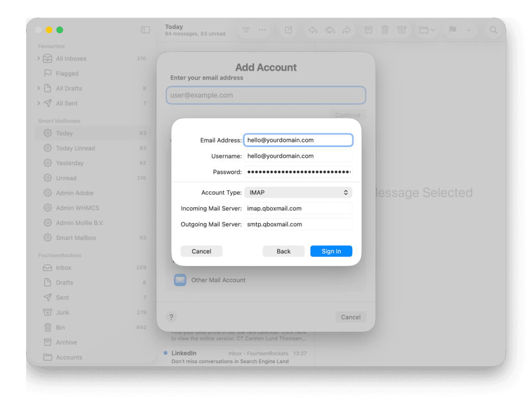Click the Back button

coord(283,251)
